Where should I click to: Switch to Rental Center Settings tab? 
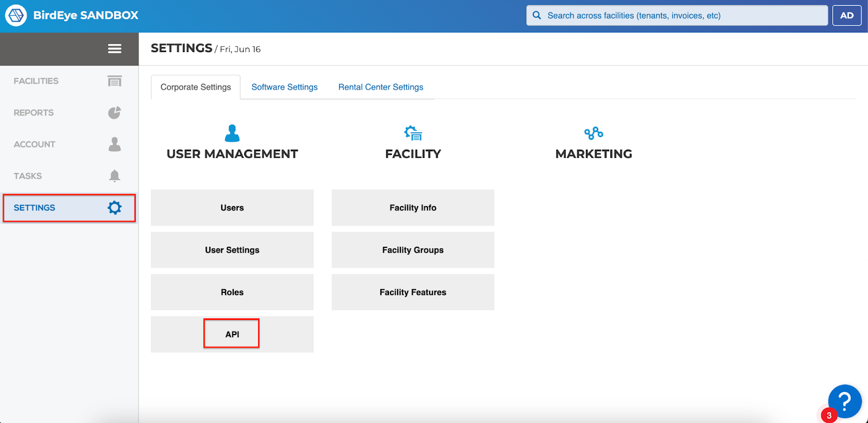381,87
